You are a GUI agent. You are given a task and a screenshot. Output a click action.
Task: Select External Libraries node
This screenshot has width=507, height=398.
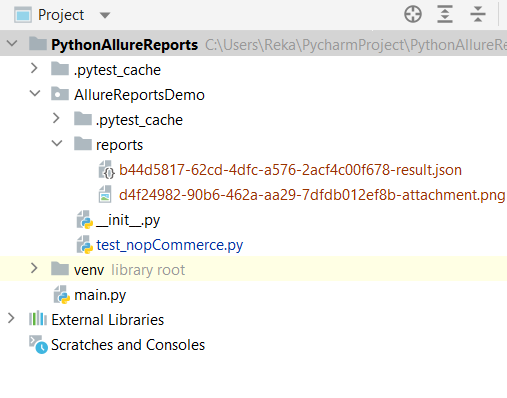(x=107, y=320)
